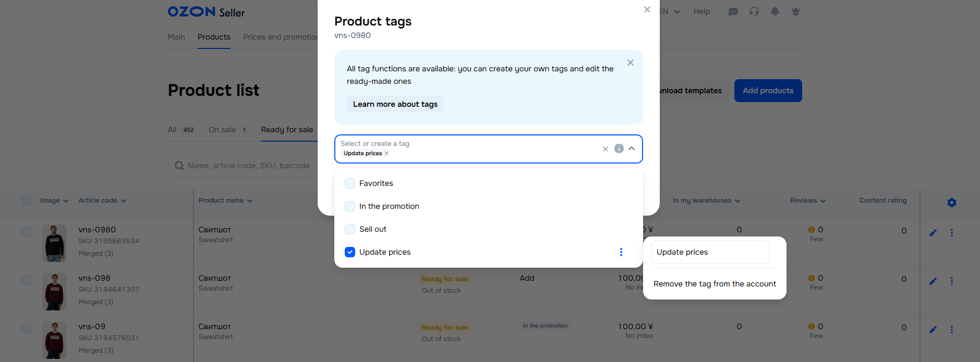
Task: Check the Favorites tag checkbox
Action: (x=350, y=183)
